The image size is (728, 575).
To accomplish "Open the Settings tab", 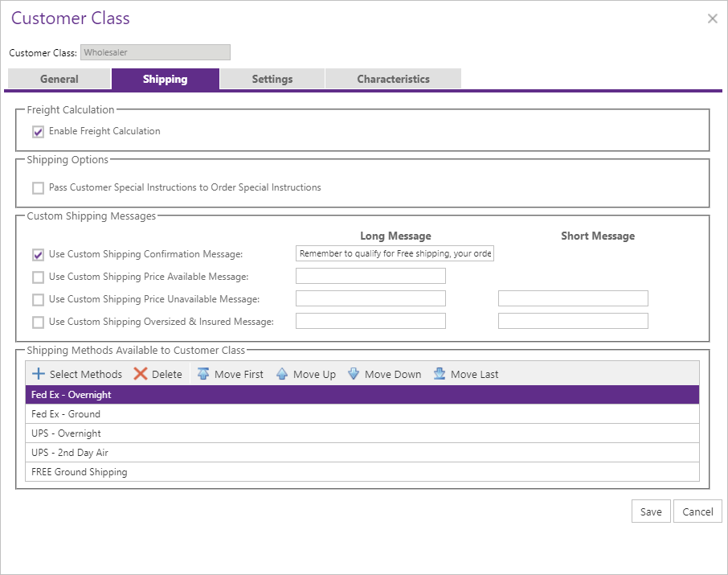I will (x=272, y=79).
